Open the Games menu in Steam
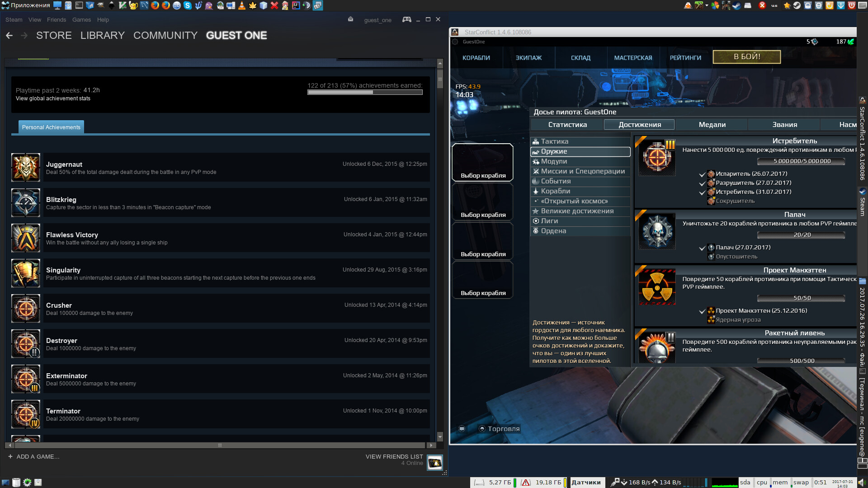Viewport: 868px width, 488px height. (x=81, y=20)
